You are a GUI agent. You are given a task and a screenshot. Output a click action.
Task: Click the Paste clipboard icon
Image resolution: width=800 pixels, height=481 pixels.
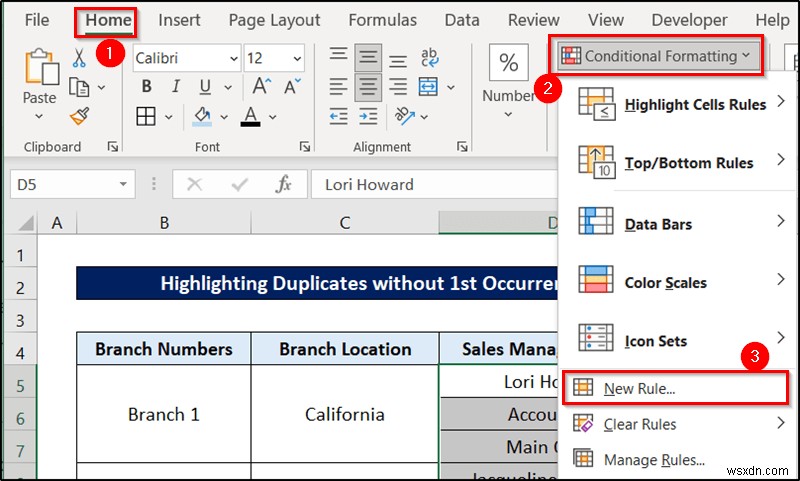(41, 67)
